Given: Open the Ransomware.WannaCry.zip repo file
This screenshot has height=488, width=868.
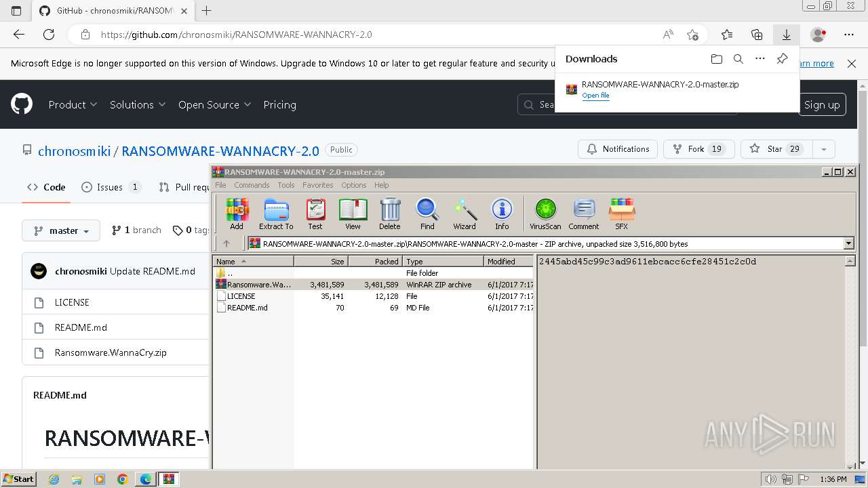Looking at the screenshot, I should click(111, 352).
